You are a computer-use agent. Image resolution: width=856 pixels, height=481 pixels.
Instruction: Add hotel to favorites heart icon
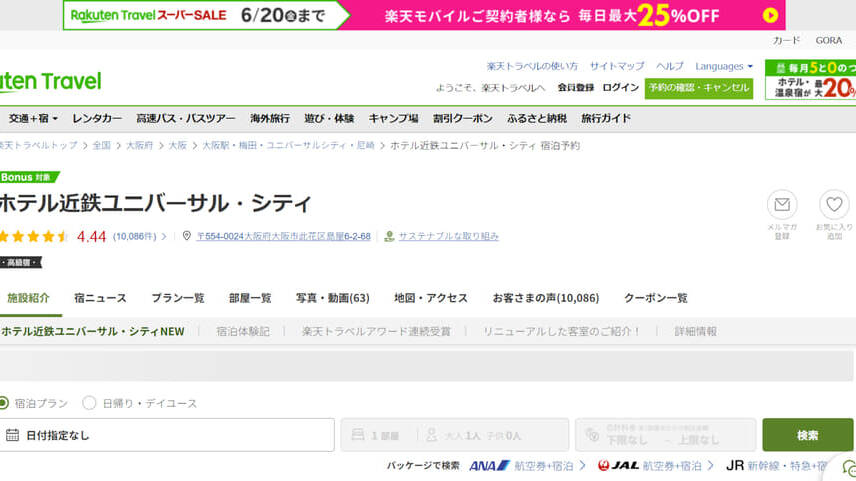coord(834,204)
